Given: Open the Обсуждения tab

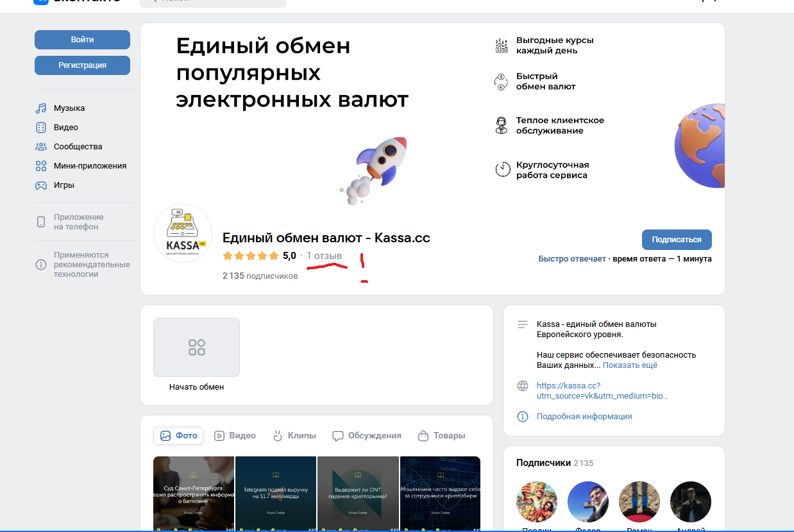Looking at the screenshot, I should 367,436.
